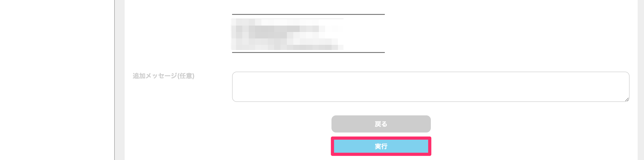Click the blurred message preview block
This screenshot has width=644, height=160.
[x=287, y=34]
